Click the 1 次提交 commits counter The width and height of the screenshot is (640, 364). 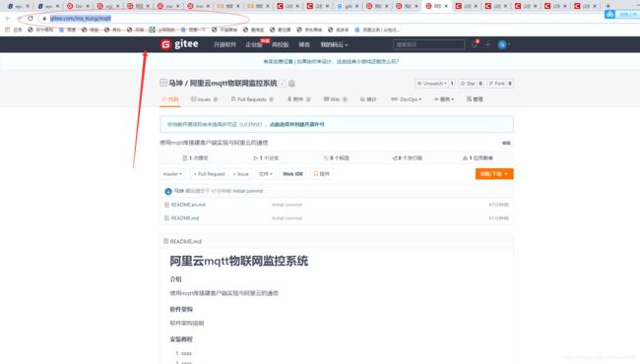tap(195, 157)
